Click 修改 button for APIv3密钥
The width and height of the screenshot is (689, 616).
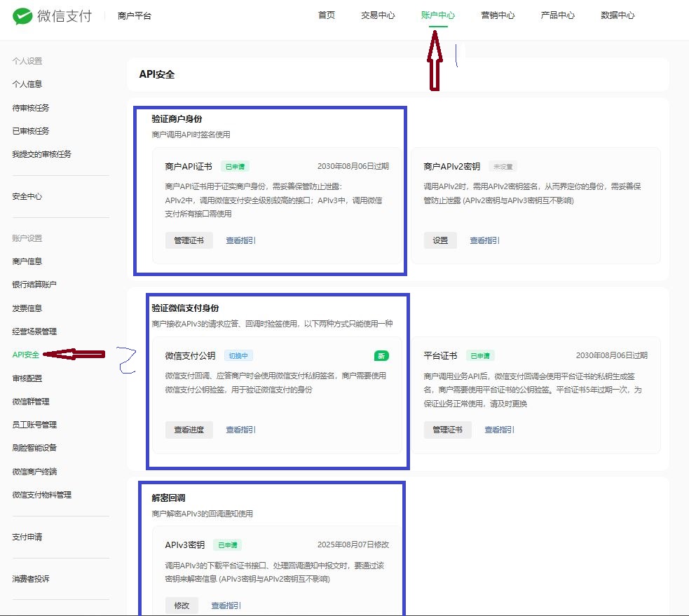click(x=182, y=605)
